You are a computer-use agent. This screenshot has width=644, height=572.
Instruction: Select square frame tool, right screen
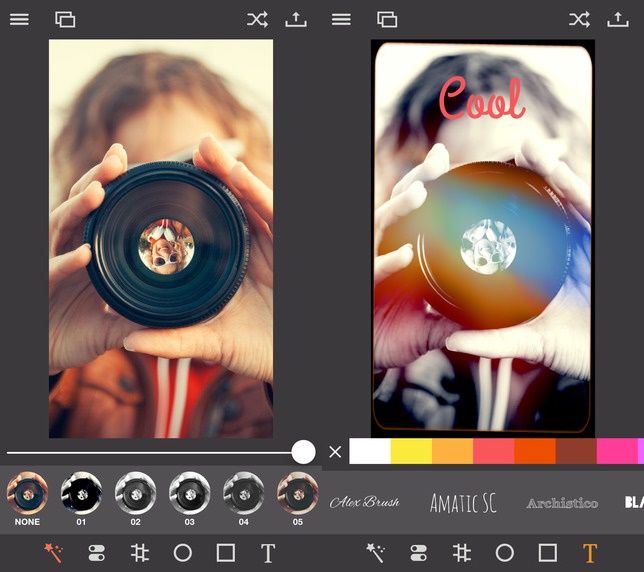coord(548,553)
